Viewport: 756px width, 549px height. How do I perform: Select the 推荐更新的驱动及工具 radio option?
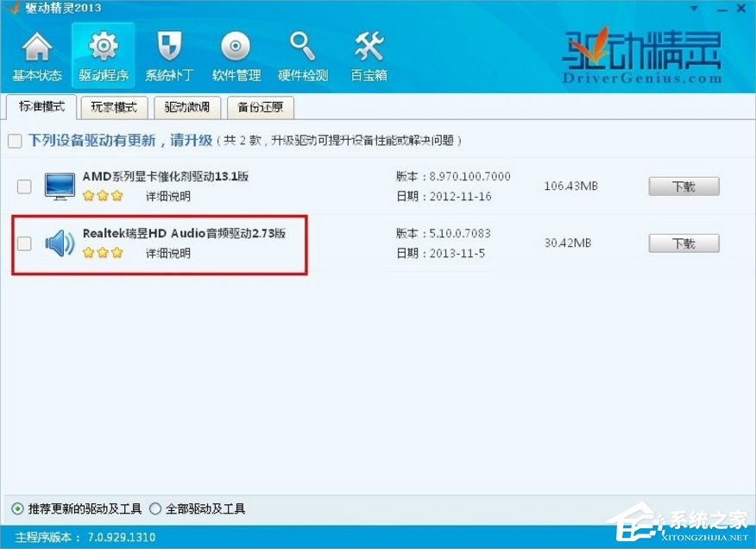(15, 508)
